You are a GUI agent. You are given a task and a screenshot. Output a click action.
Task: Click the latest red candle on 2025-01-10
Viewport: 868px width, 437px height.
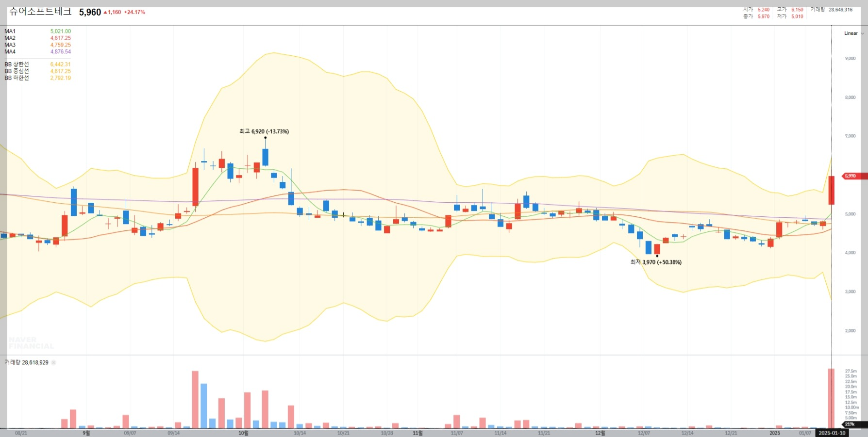(x=831, y=190)
